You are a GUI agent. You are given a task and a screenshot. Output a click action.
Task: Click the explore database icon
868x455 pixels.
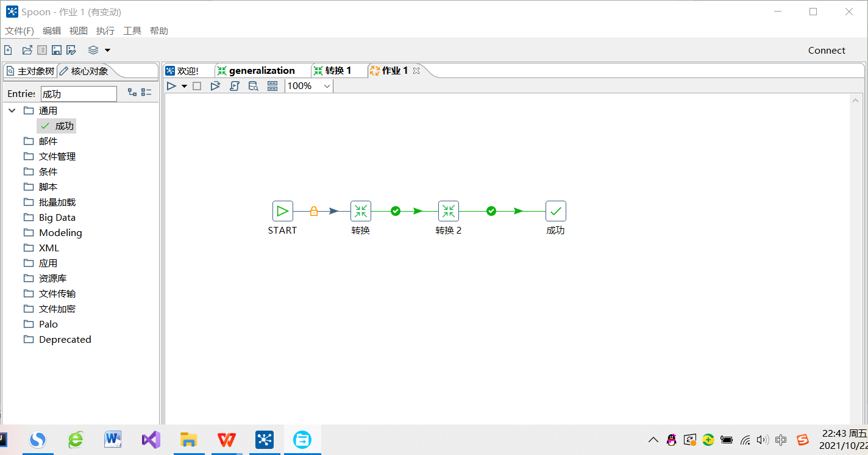(x=253, y=86)
